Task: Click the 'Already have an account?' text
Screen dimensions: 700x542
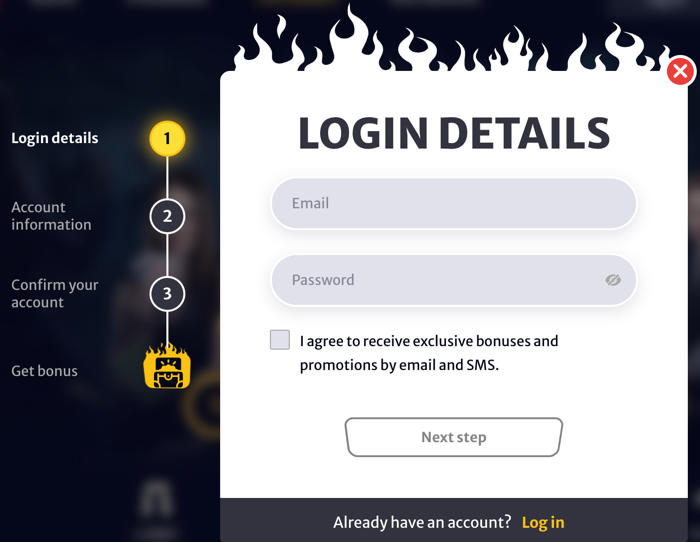Action: [422, 522]
